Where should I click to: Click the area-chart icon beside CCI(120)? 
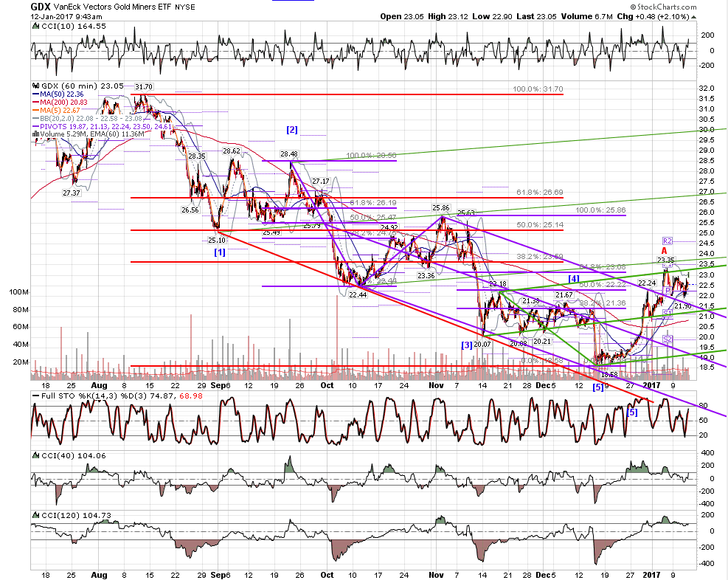(35, 516)
